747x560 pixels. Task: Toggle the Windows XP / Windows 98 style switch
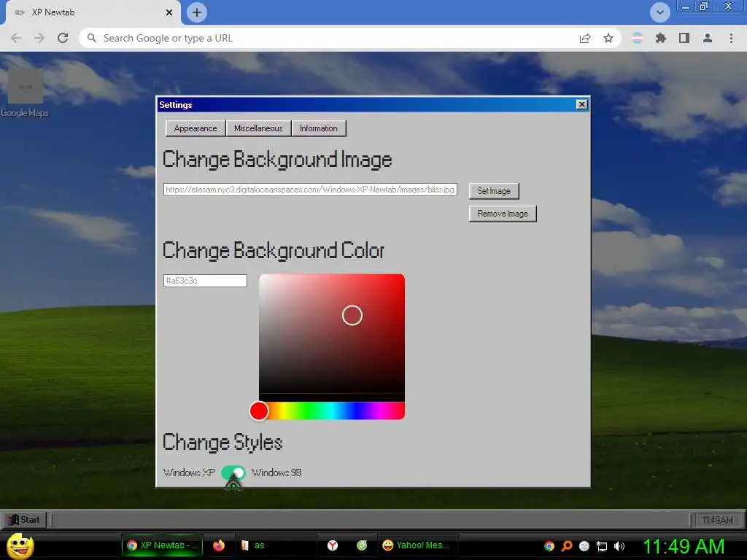(233, 472)
